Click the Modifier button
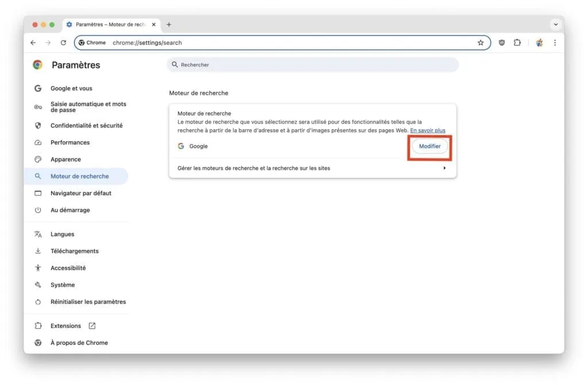588x385 pixels. pyautogui.click(x=430, y=146)
